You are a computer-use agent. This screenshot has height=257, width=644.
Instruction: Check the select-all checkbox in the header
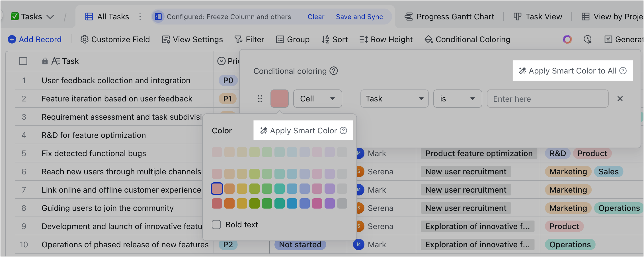coord(23,61)
